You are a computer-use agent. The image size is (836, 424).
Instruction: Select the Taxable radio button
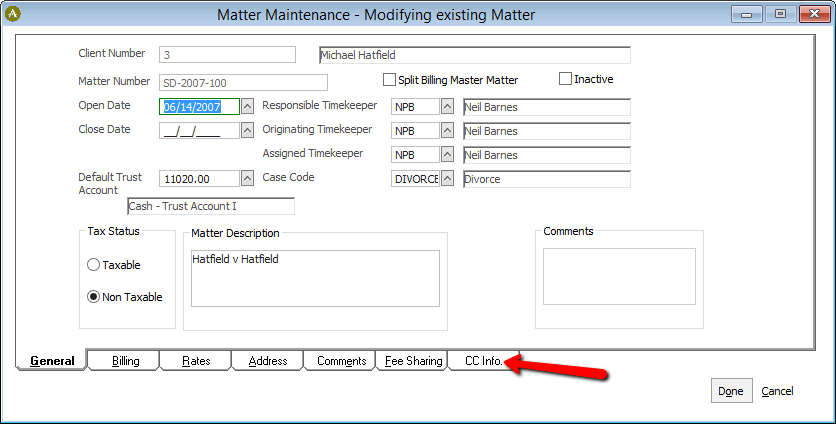(93, 265)
